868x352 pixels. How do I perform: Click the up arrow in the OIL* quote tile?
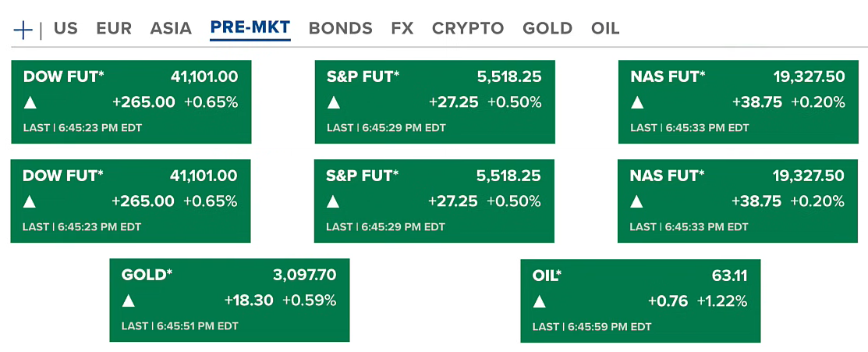pyautogui.click(x=540, y=301)
